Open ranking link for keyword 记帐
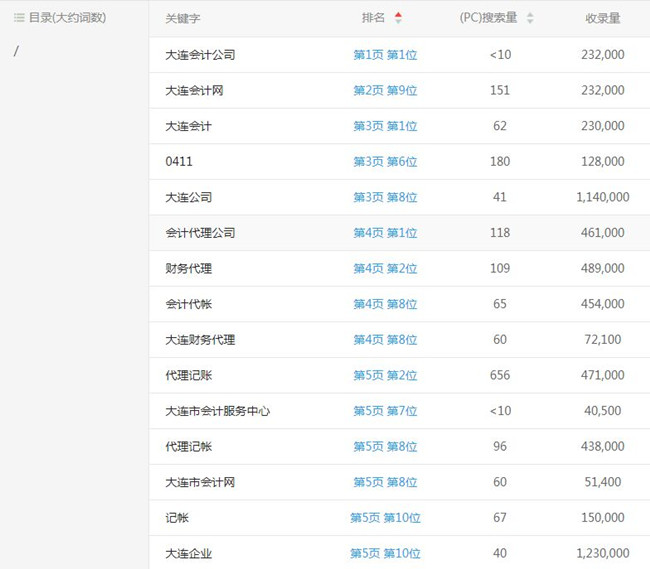Image resolution: width=650 pixels, height=569 pixels. pyautogui.click(x=385, y=518)
